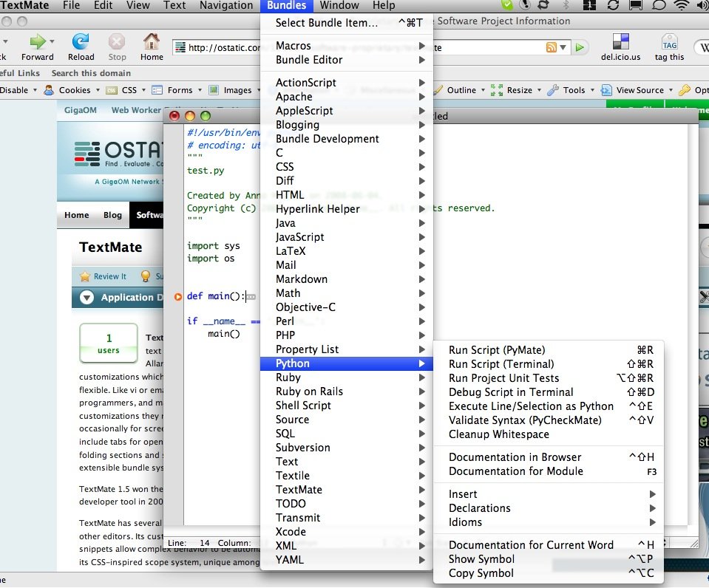709x588 pixels.
Task: Click the Web Worker link
Action: [136, 110]
